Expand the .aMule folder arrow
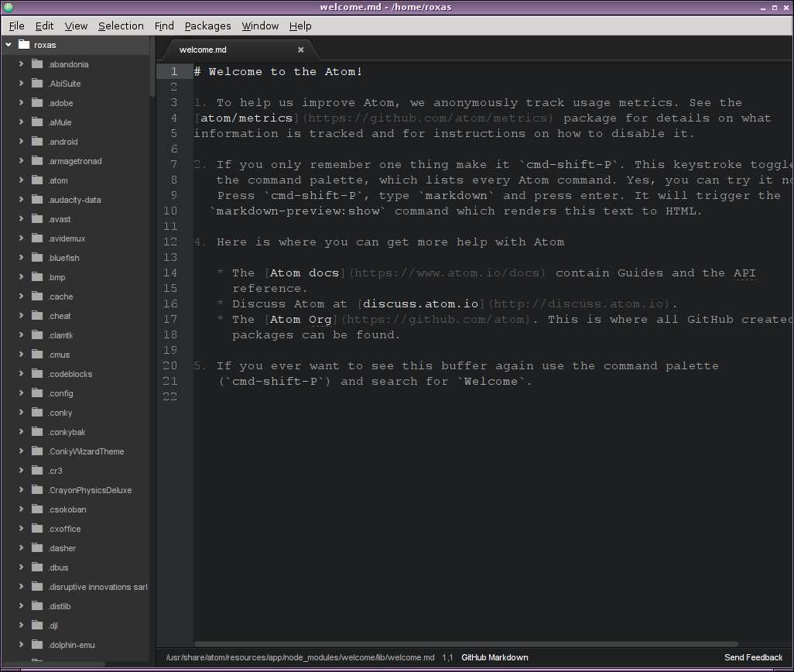794x672 pixels. tap(21, 122)
